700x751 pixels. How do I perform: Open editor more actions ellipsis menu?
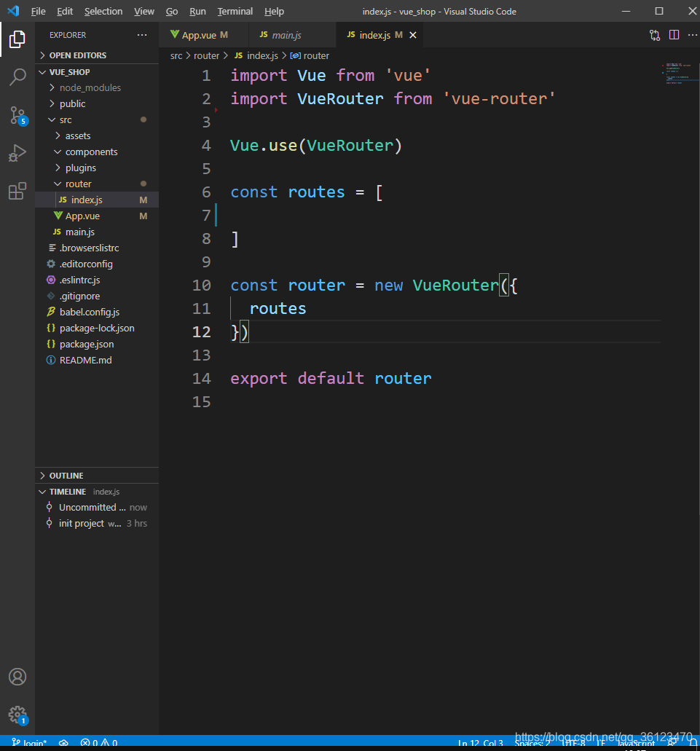692,35
